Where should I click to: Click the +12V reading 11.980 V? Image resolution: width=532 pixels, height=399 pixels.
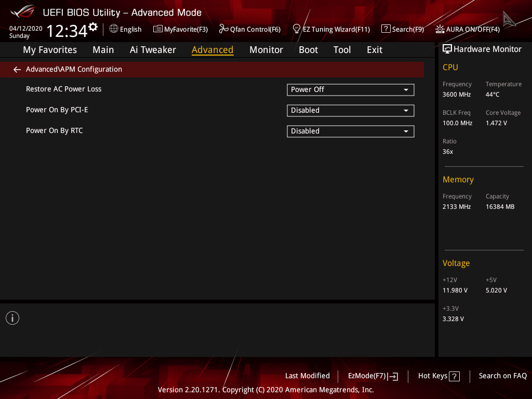click(455, 290)
